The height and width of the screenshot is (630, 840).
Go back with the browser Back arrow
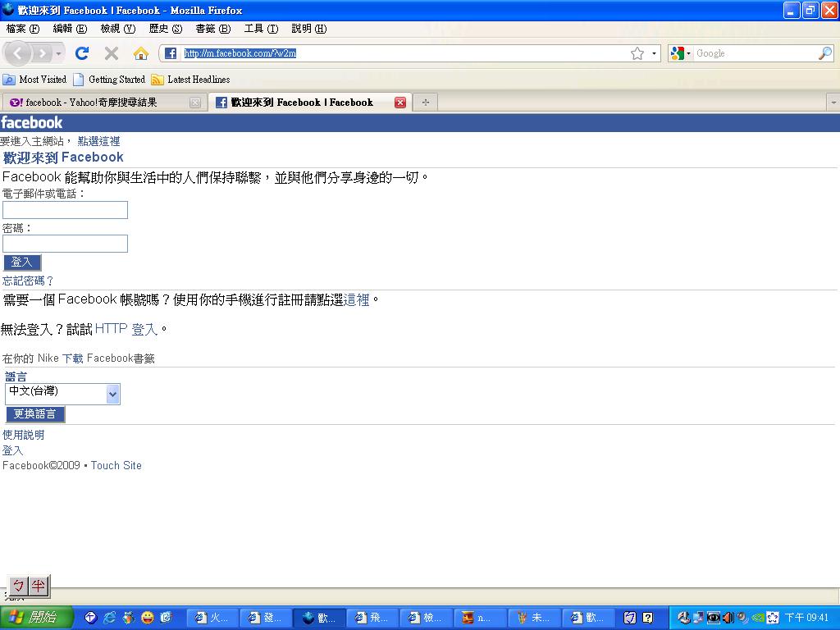click(17, 53)
